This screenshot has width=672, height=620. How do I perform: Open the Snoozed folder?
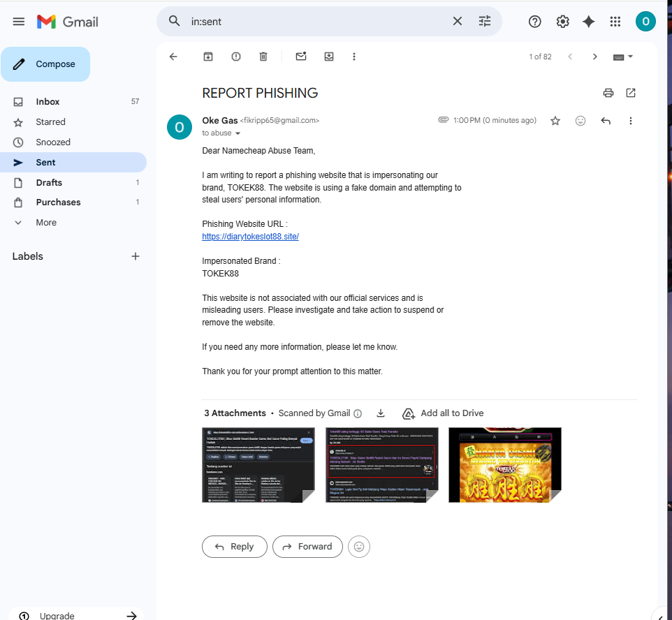[73, 142]
